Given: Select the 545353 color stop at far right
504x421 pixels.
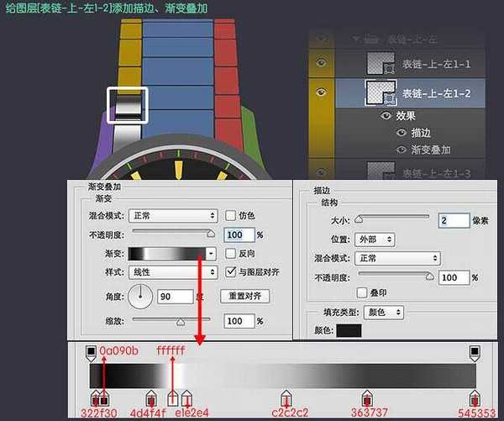Looking at the screenshot, I should pyautogui.click(x=474, y=397).
